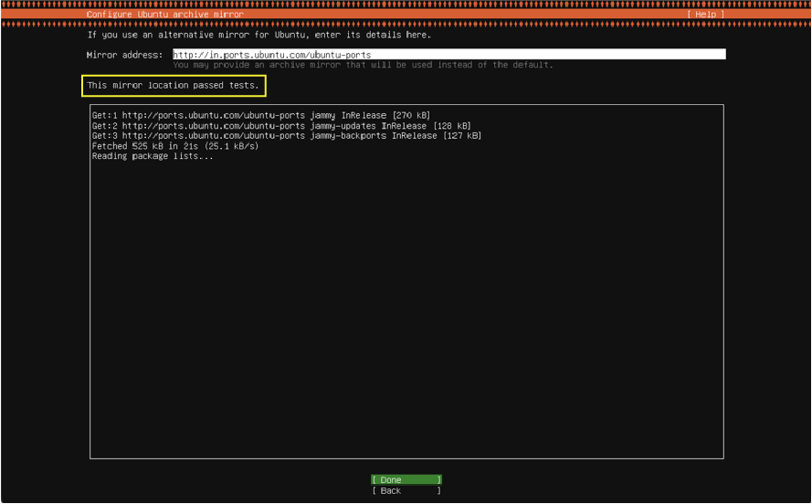The width and height of the screenshot is (812, 504).
Task: Open the Help menu in header
Action: (705, 14)
